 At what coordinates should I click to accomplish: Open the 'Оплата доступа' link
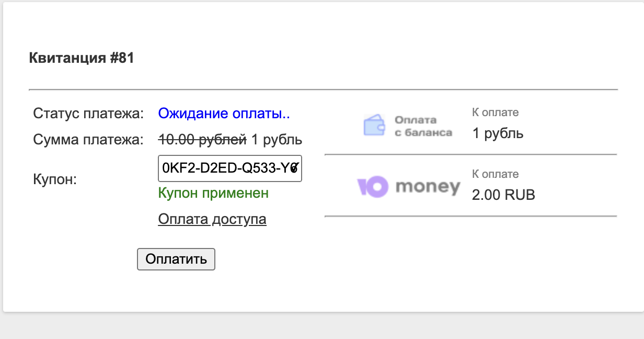click(212, 219)
